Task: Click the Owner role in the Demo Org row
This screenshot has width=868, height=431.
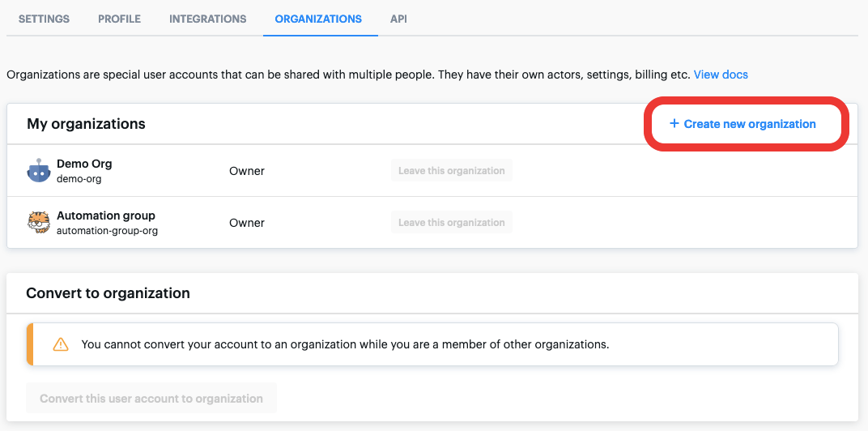Action: [247, 171]
